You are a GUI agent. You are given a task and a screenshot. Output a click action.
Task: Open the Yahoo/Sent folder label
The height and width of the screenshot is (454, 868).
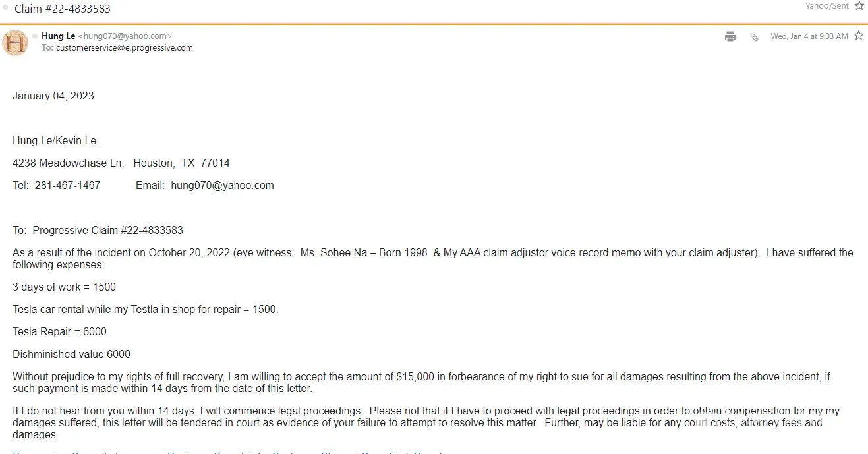(826, 6)
